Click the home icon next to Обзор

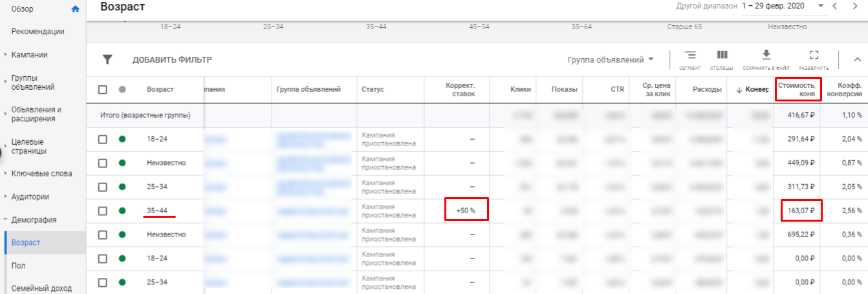pyautogui.click(x=76, y=9)
